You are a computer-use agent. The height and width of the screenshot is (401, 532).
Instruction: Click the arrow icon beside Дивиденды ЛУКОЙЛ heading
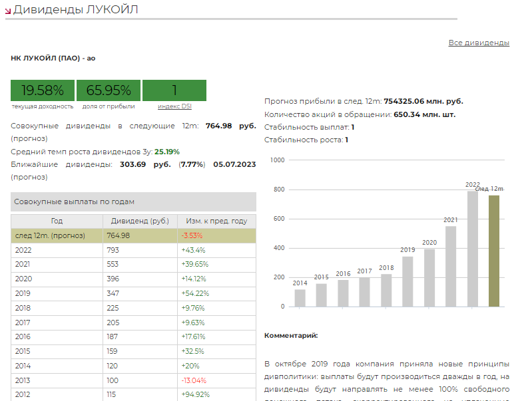(8, 11)
